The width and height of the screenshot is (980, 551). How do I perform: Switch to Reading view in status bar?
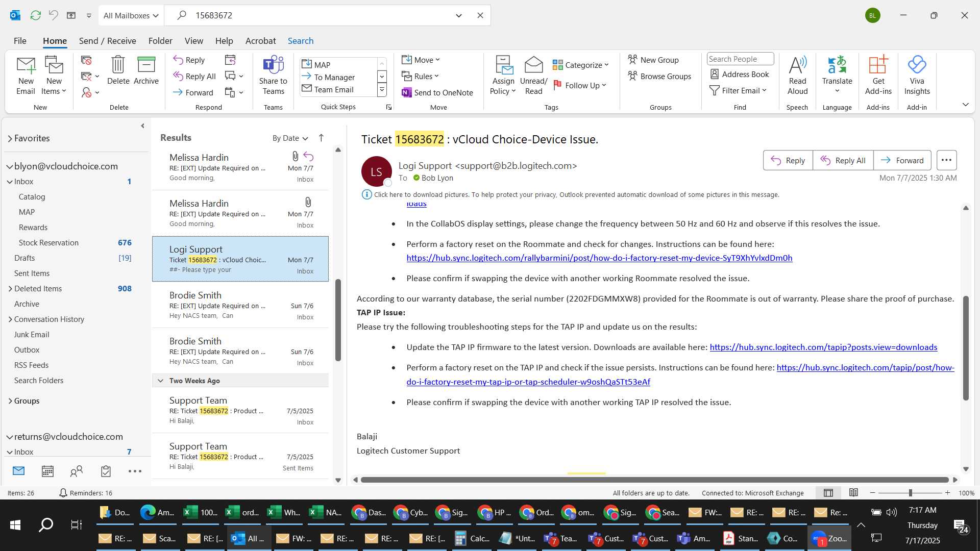tap(853, 493)
